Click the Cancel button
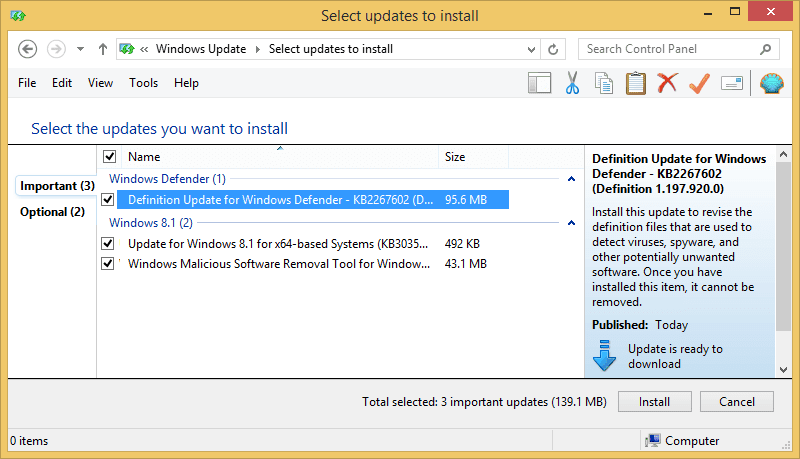The image size is (800, 459). [737, 402]
